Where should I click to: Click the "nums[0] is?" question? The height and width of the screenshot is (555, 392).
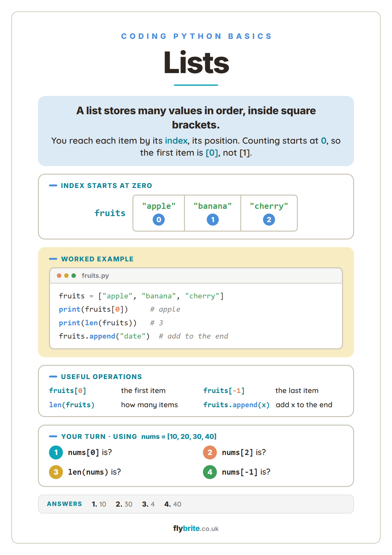(90, 452)
